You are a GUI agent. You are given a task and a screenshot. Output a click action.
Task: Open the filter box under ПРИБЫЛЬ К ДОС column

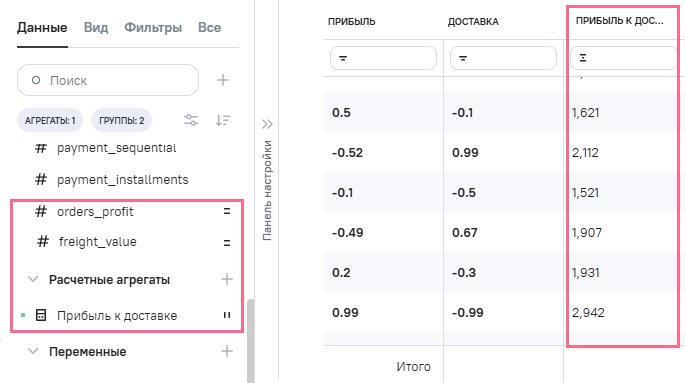623,58
